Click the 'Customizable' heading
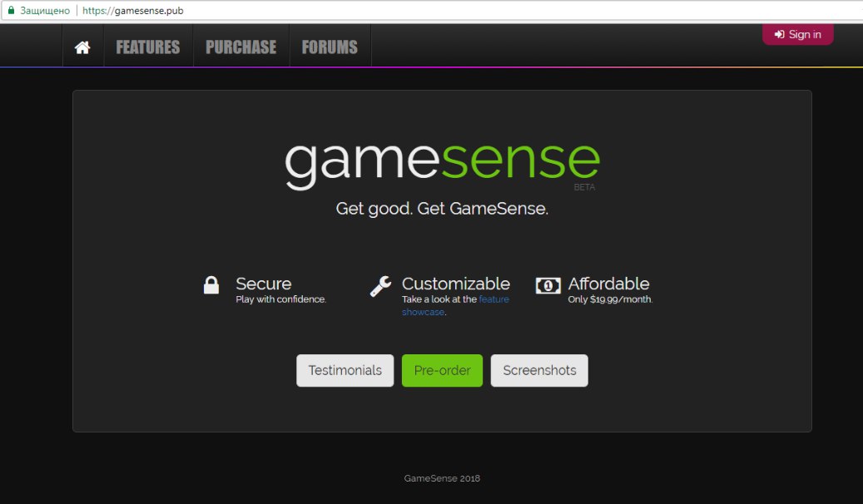The width and height of the screenshot is (863, 504). (456, 284)
